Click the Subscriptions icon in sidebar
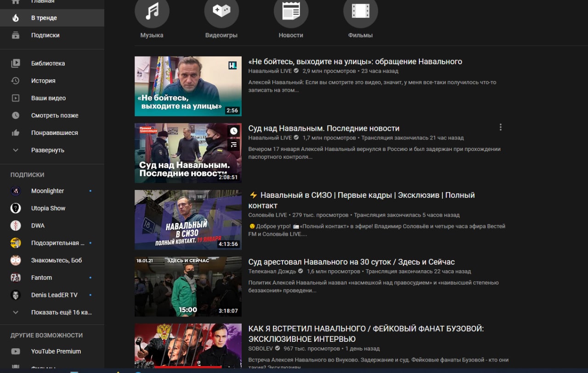588x373 pixels. [x=16, y=35]
